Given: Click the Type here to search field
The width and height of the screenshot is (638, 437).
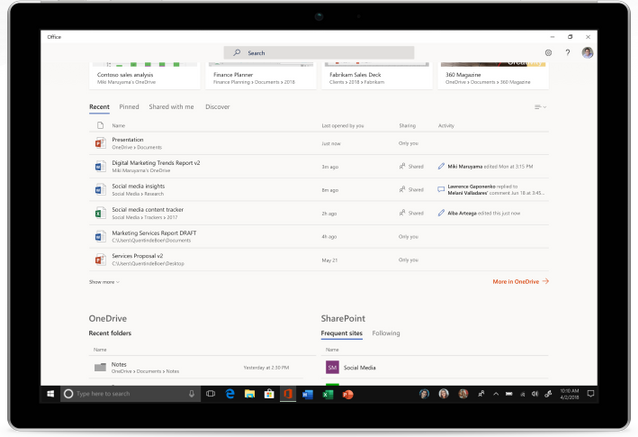Looking at the screenshot, I should (131, 394).
